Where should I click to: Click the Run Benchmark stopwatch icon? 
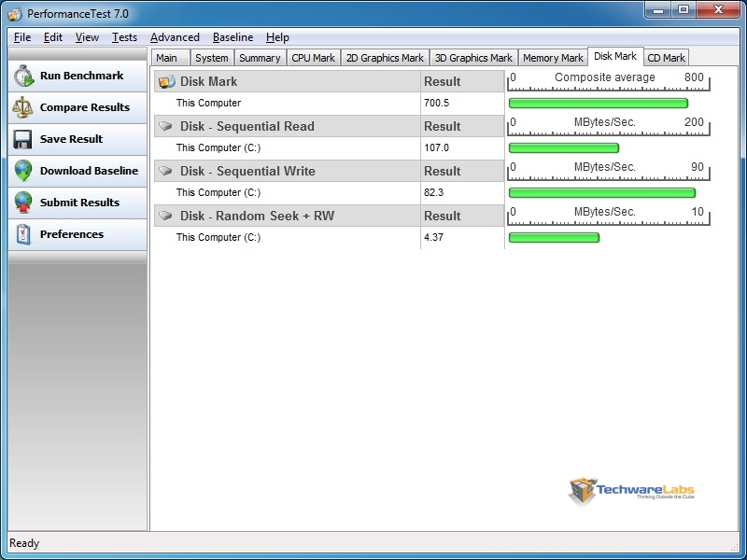pyautogui.click(x=23, y=77)
